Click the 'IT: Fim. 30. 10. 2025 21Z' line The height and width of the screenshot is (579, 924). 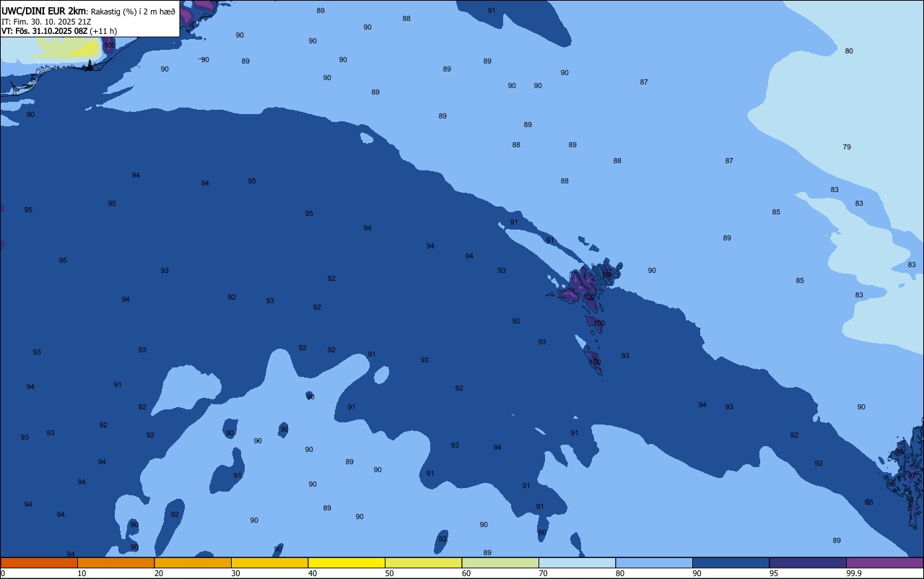(x=46, y=22)
